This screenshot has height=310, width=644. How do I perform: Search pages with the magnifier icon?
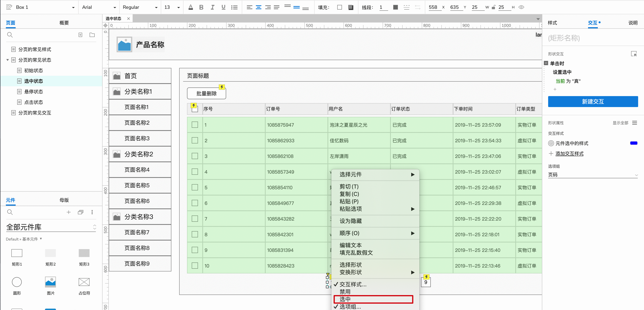(x=10, y=35)
